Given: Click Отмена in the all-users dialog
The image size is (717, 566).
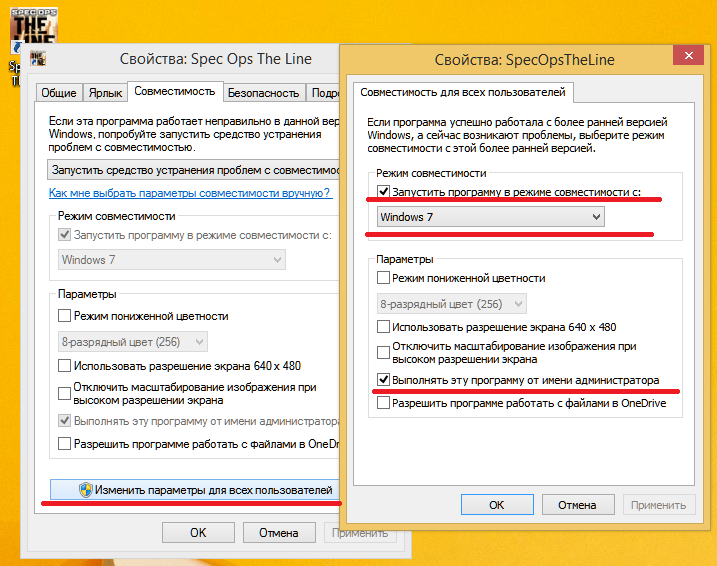Looking at the screenshot, I should [x=577, y=505].
